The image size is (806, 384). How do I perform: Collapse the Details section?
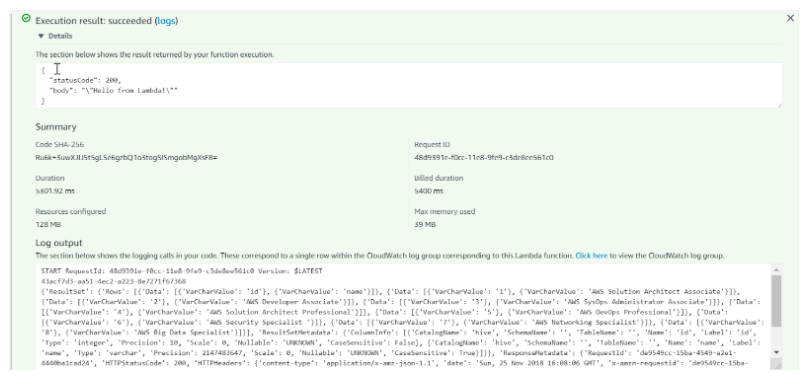(54, 36)
